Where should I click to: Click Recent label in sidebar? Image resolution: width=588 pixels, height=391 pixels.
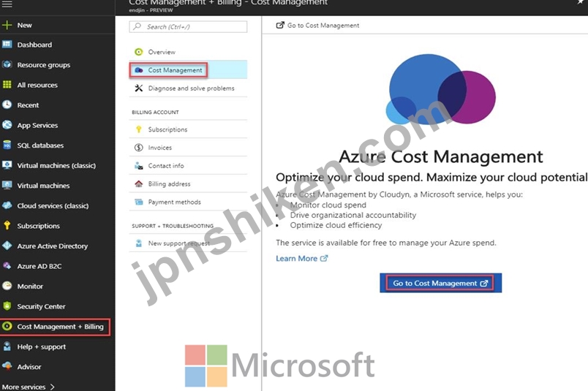point(28,105)
